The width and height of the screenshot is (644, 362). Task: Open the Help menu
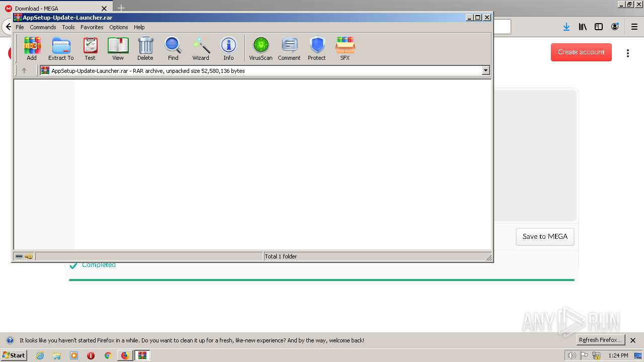tap(139, 27)
